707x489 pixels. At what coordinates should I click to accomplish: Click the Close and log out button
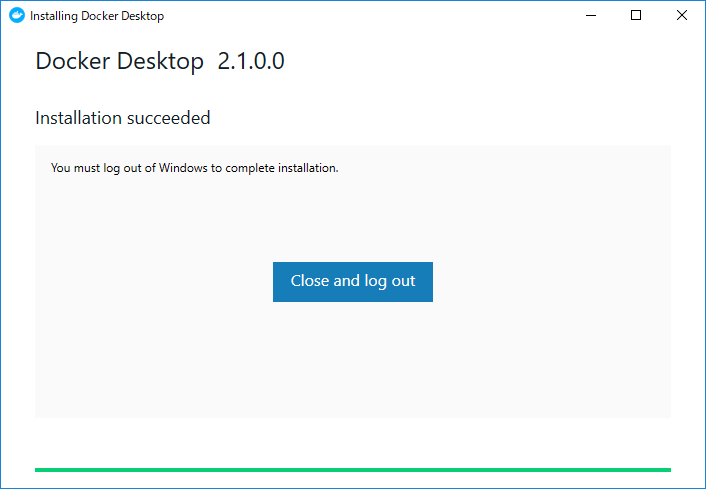pyautogui.click(x=353, y=282)
